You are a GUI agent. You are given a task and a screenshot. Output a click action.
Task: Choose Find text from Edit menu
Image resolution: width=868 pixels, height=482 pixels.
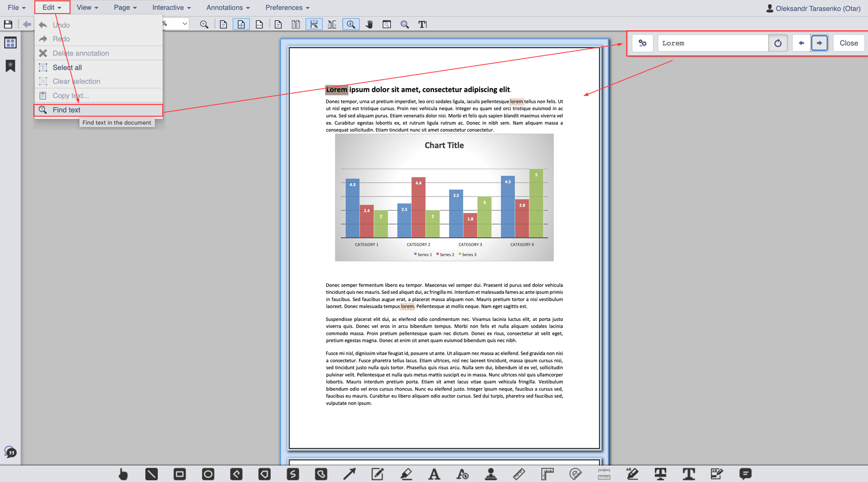coord(66,110)
